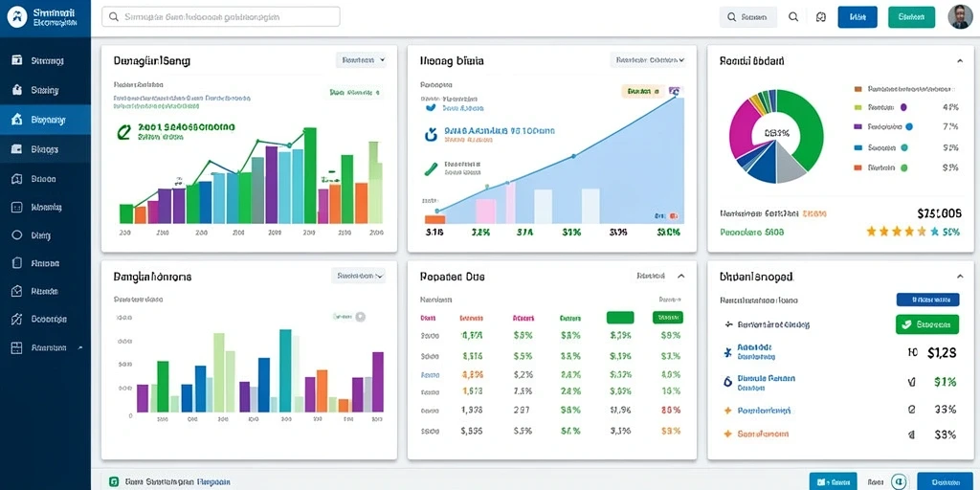980x490 pixels.
Task: Toggle the green check button in bottom-right card
Action: (926, 324)
